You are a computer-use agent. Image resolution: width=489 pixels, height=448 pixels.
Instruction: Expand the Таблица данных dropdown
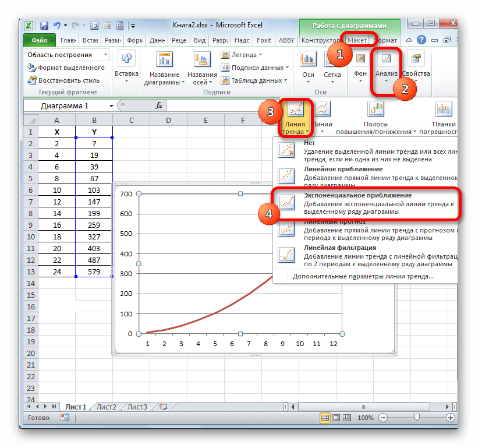coord(285,80)
